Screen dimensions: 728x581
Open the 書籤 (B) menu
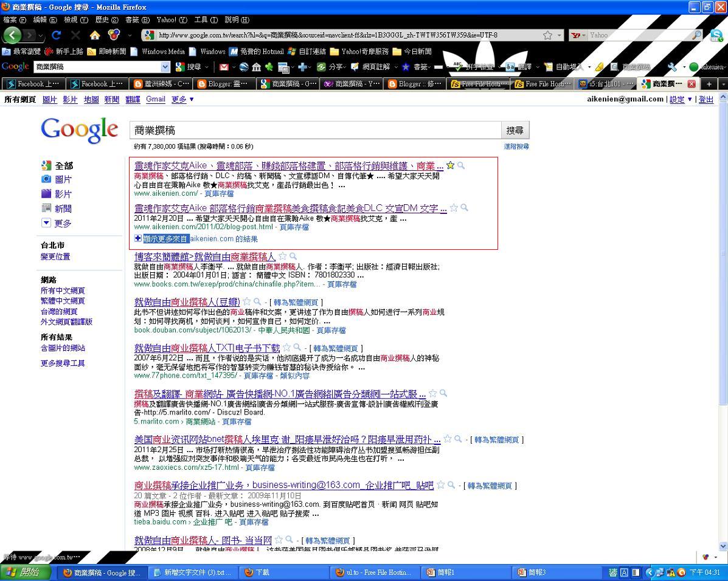tap(137, 19)
